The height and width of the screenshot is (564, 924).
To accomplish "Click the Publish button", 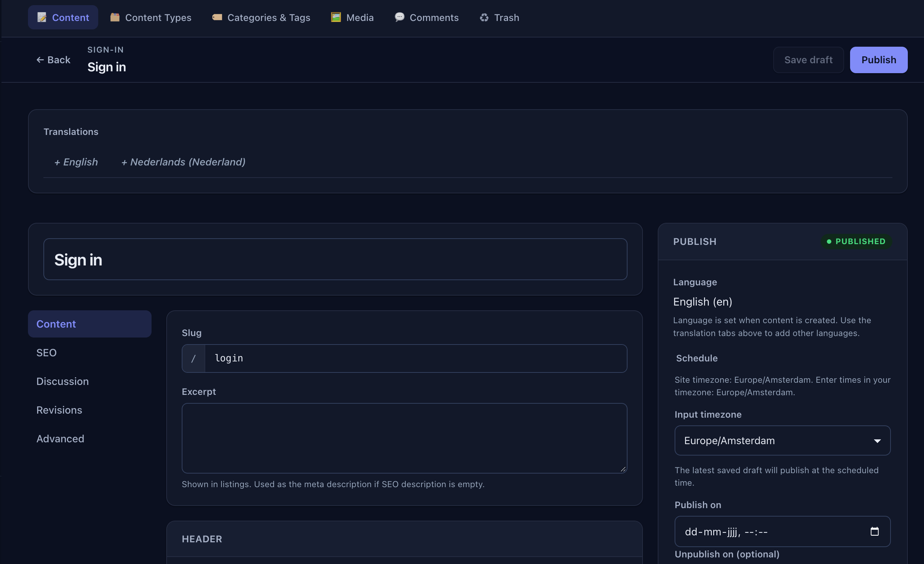I will (x=879, y=60).
